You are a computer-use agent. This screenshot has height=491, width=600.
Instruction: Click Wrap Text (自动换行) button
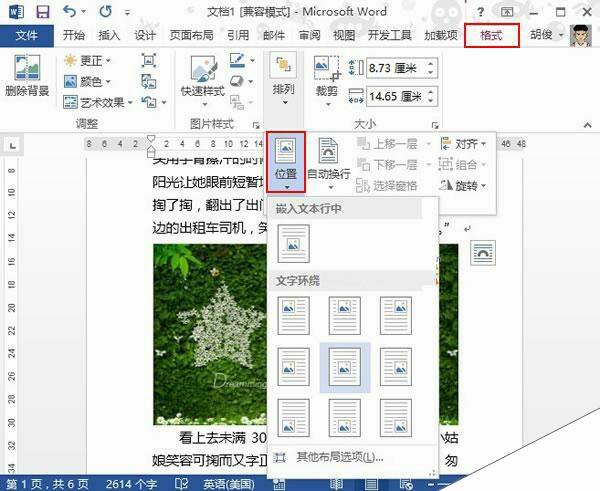pos(329,163)
